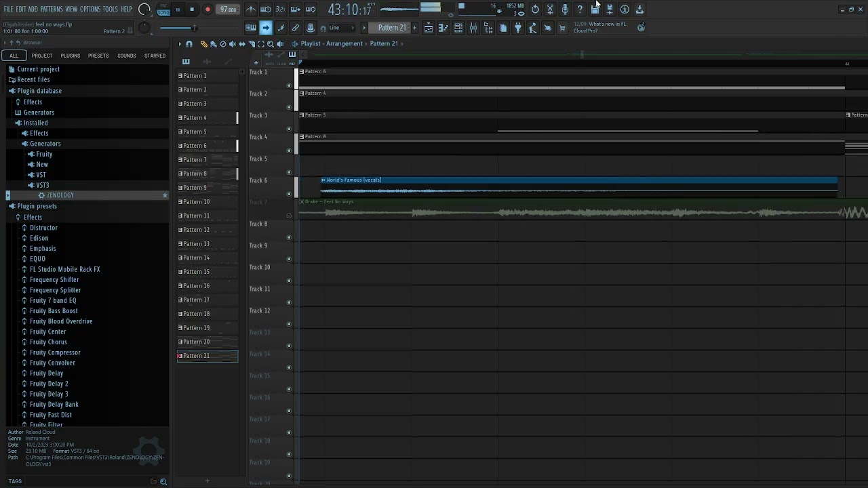Image resolution: width=868 pixels, height=488 pixels.
Task: Click the tempo value 97.000
Action: click(x=228, y=9)
